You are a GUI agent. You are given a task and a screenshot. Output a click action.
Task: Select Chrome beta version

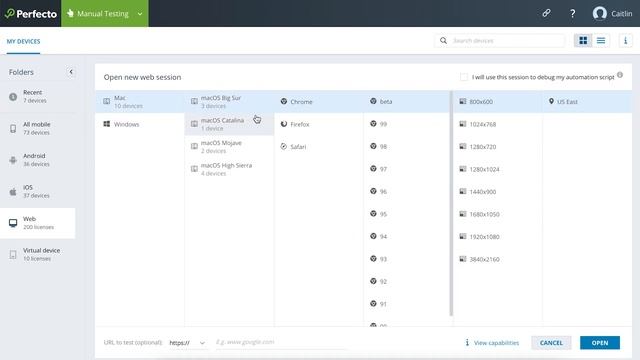(406, 102)
